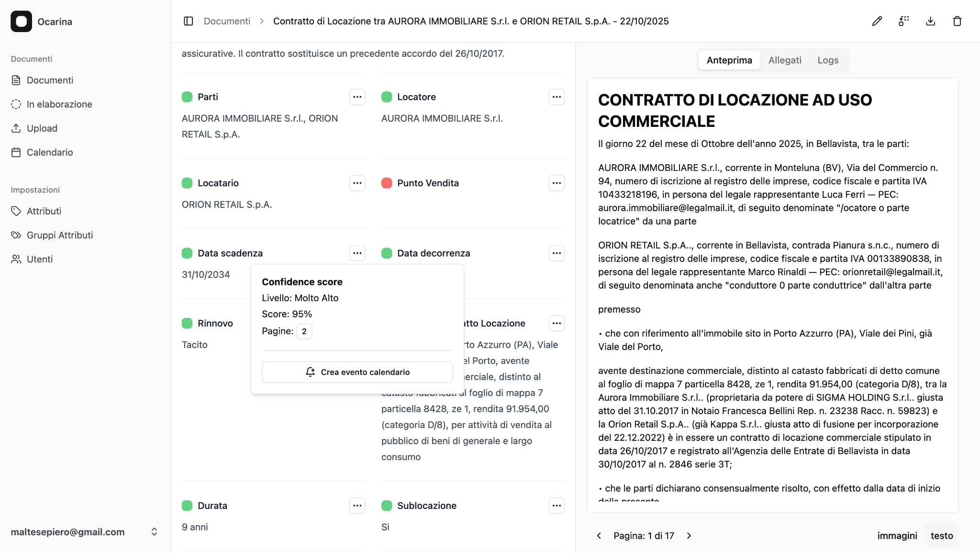
Task: Edit the document using the pencil icon
Action: point(877,21)
